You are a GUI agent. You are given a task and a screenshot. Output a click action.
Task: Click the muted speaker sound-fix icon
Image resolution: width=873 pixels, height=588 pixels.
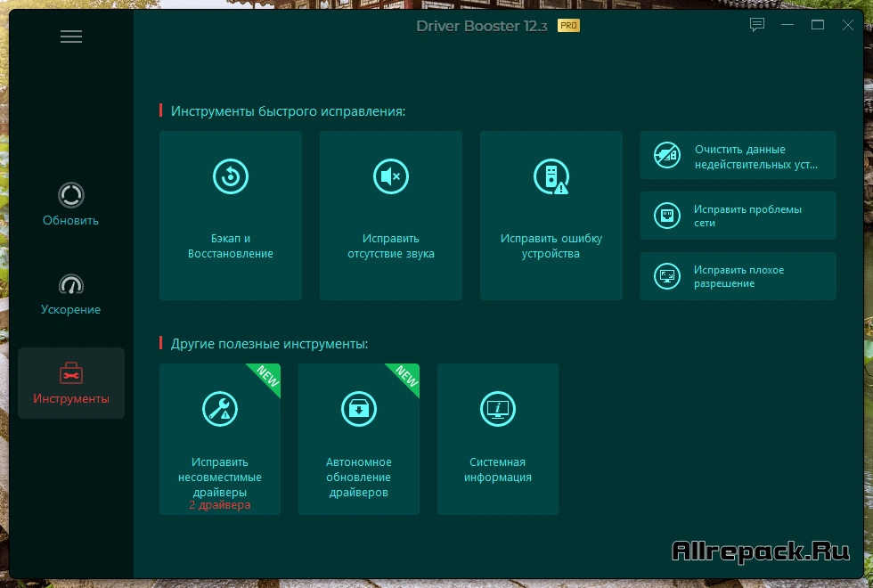coord(391,176)
